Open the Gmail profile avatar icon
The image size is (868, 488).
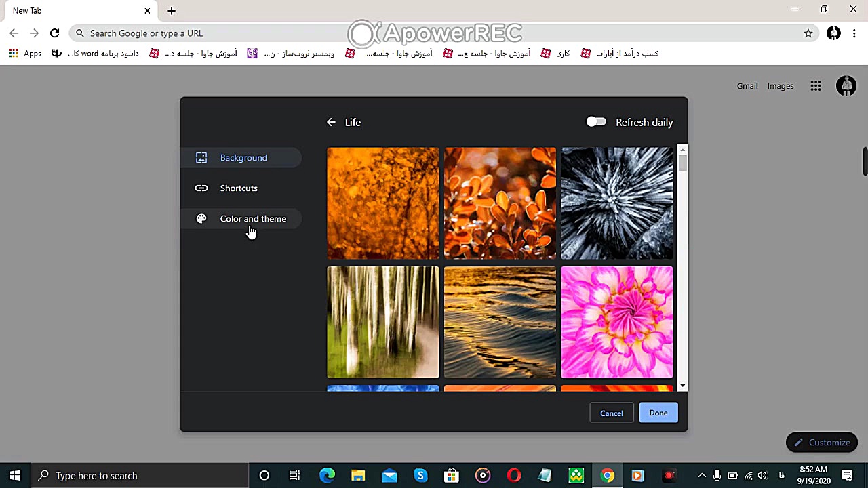pos(846,86)
